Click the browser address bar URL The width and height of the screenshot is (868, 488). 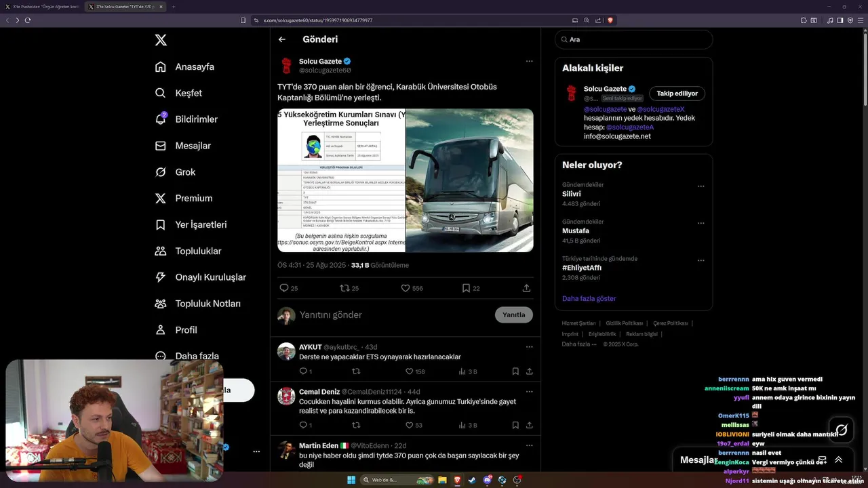pos(318,20)
